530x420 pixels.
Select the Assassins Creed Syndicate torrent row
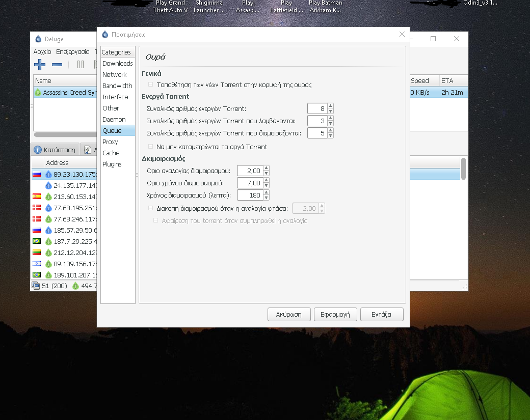point(65,93)
